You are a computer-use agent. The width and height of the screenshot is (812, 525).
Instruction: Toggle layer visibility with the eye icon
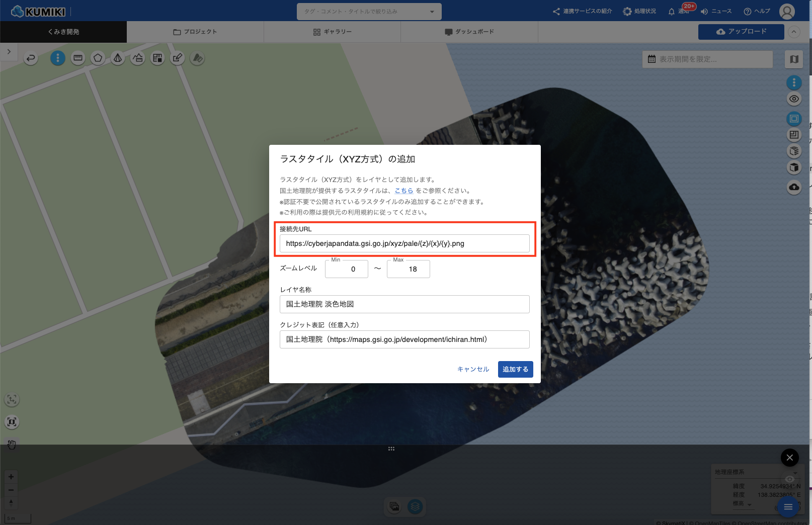point(794,99)
